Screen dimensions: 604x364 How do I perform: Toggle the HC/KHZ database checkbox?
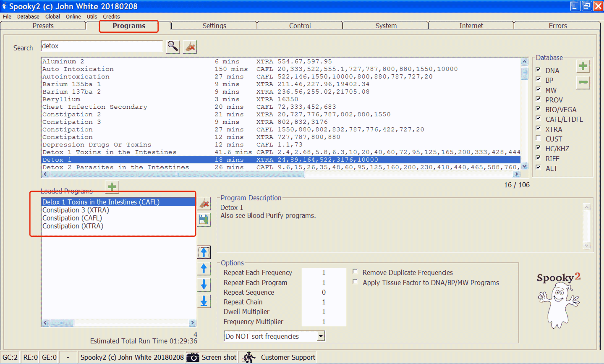538,148
